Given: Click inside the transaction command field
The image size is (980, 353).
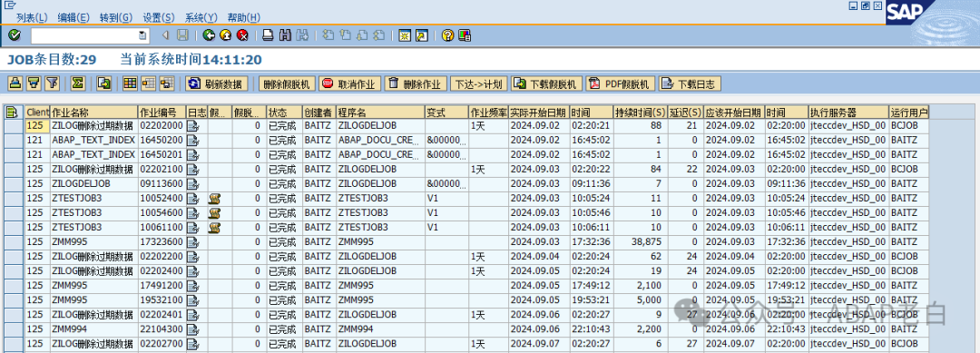Looking at the screenshot, I should 84,35.
